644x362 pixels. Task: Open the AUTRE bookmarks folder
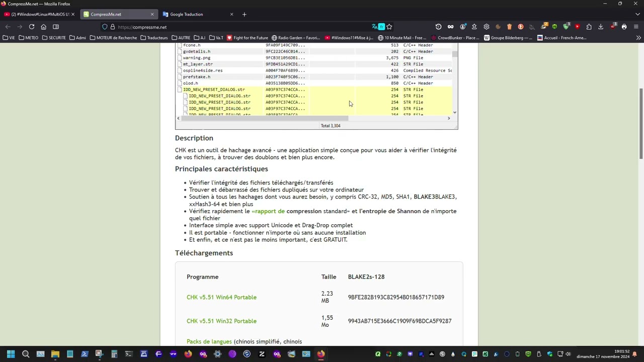point(181,38)
